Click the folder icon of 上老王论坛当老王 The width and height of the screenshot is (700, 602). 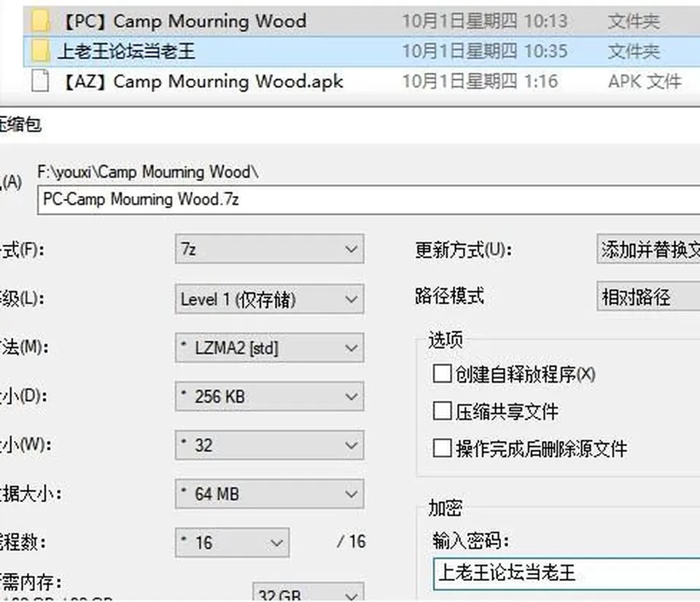click(x=41, y=51)
